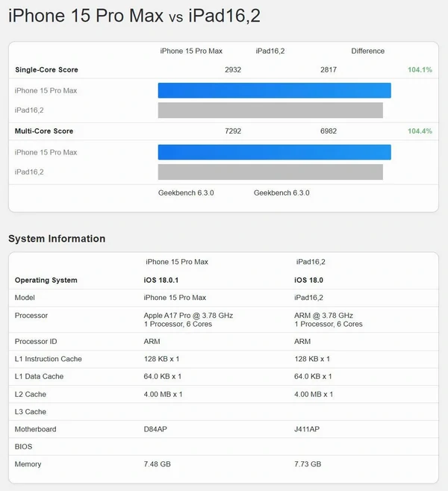Click the Multi-Core Score row label
The image size is (448, 491).
(x=44, y=131)
